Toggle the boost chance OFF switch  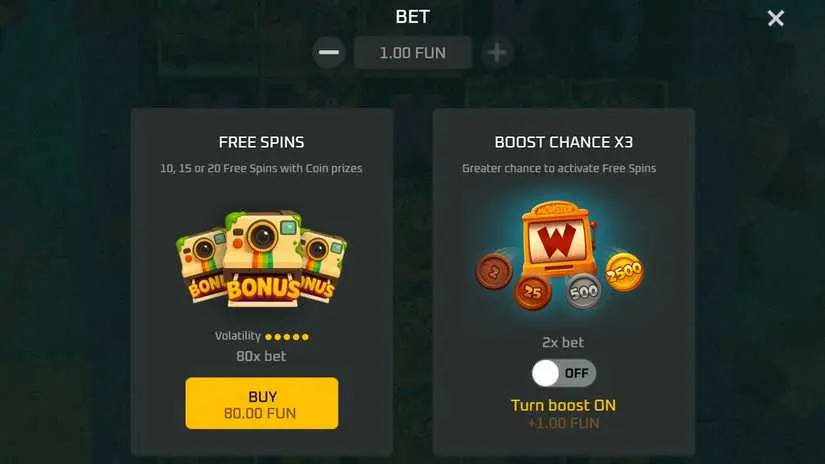[x=564, y=373]
